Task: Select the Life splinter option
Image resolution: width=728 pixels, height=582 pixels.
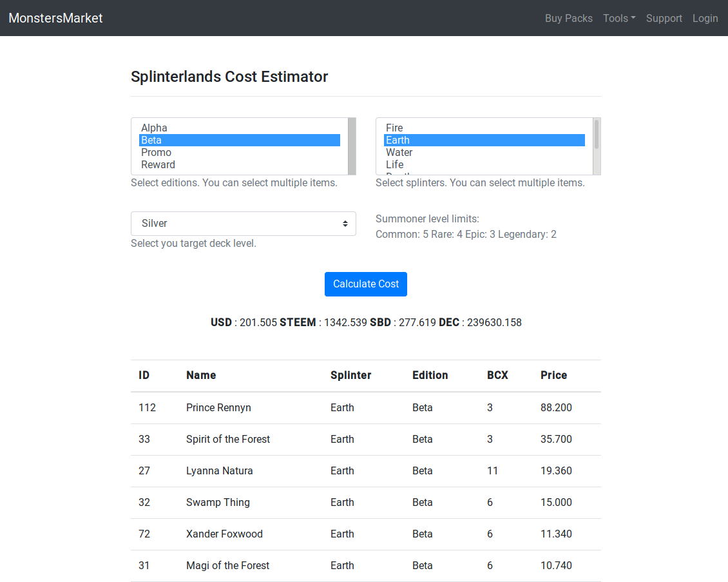Action: (x=484, y=164)
